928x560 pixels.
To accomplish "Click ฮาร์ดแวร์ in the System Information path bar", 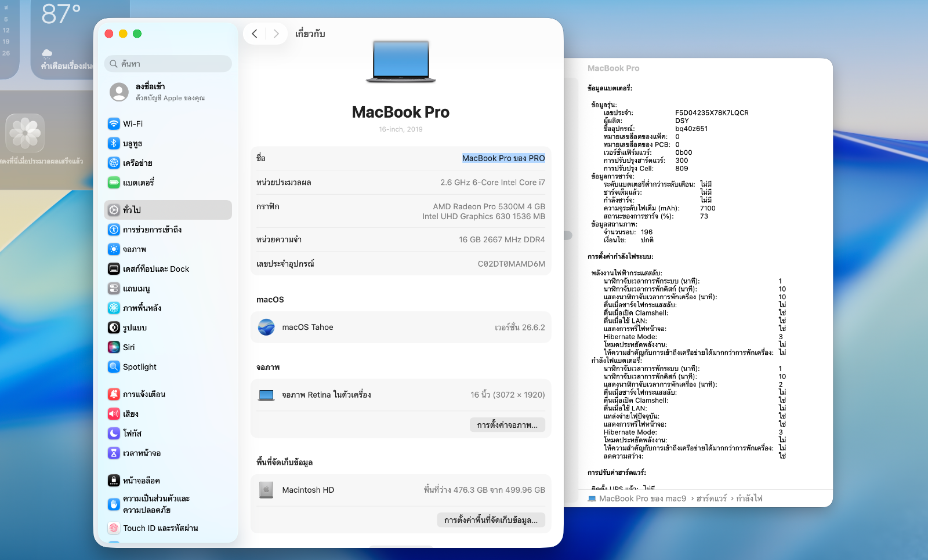I will click(x=712, y=499).
